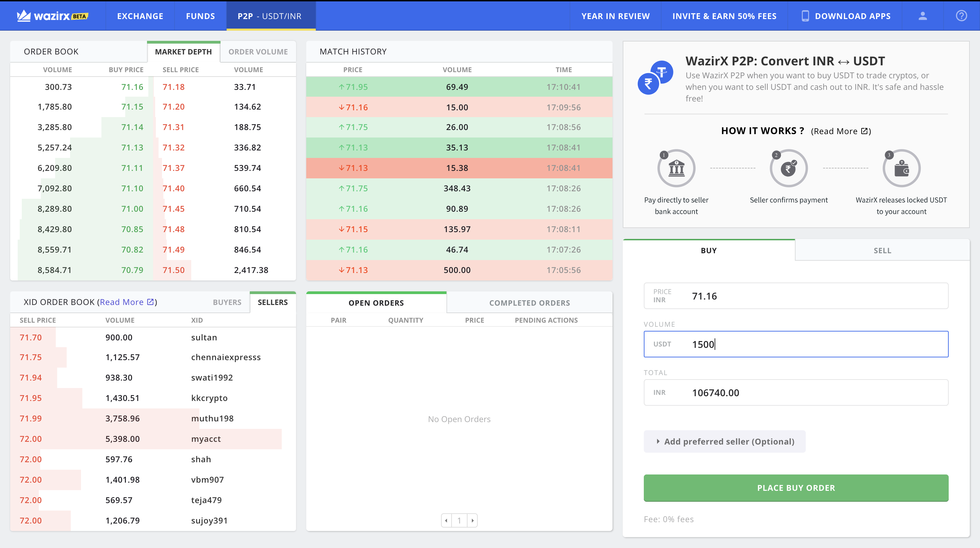Go to previous page of open orders
The height and width of the screenshot is (548, 980).
tap(446, 520)
